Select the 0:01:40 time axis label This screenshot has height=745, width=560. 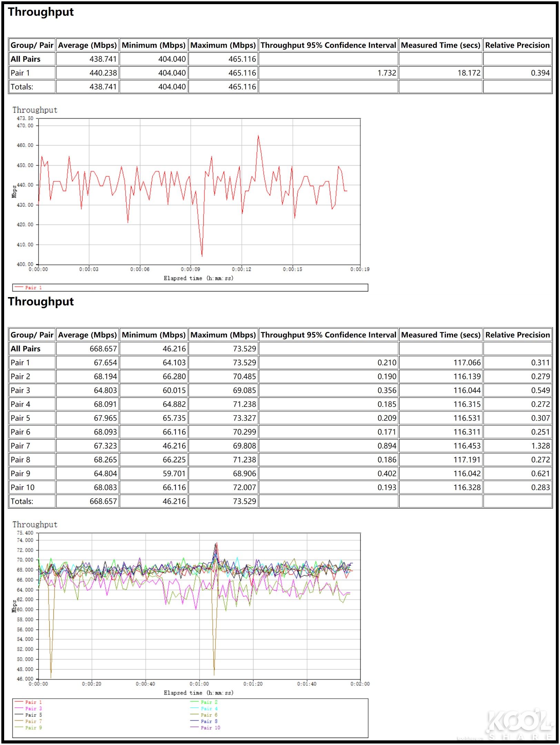pos(307,684)
